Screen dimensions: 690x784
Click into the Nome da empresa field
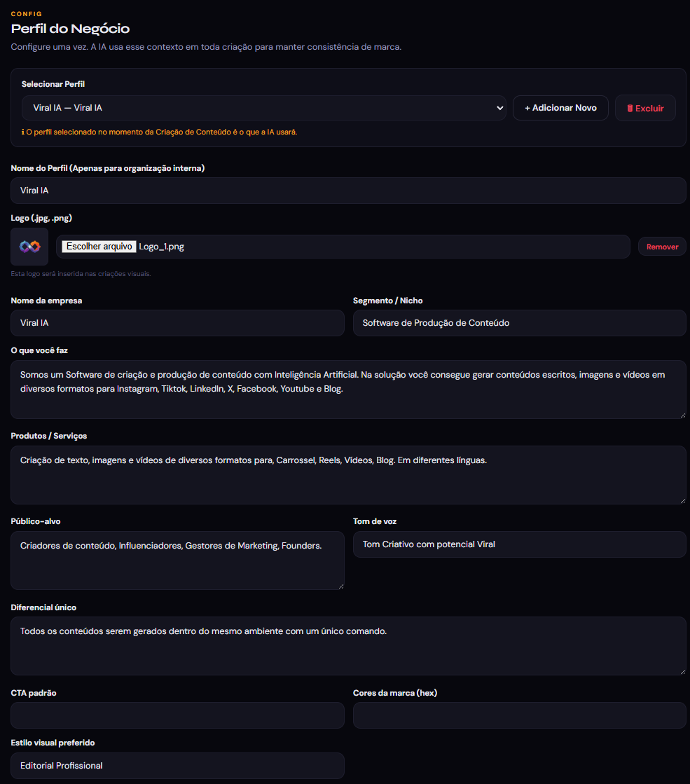[x=177, y=323]
